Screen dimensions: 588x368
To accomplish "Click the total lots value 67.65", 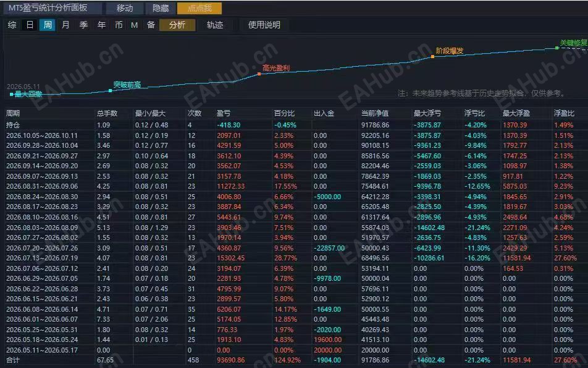I will tap(105, 360).
